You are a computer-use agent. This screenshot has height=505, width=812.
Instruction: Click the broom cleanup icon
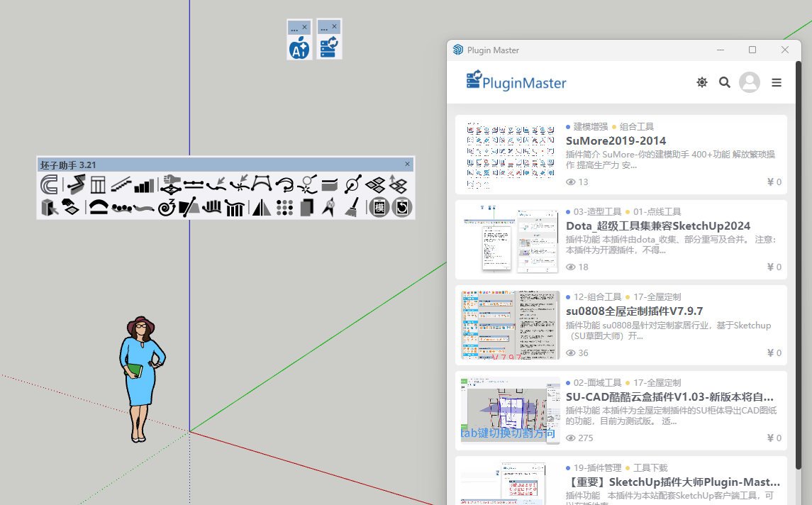point(352,207)
